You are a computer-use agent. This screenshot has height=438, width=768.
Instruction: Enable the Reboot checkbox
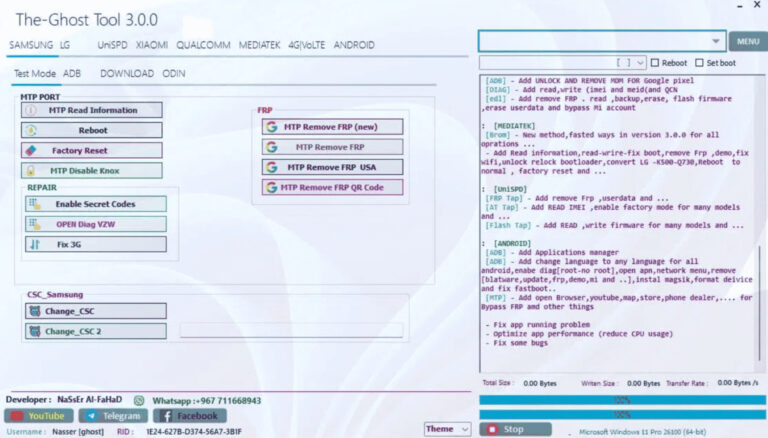655,62
